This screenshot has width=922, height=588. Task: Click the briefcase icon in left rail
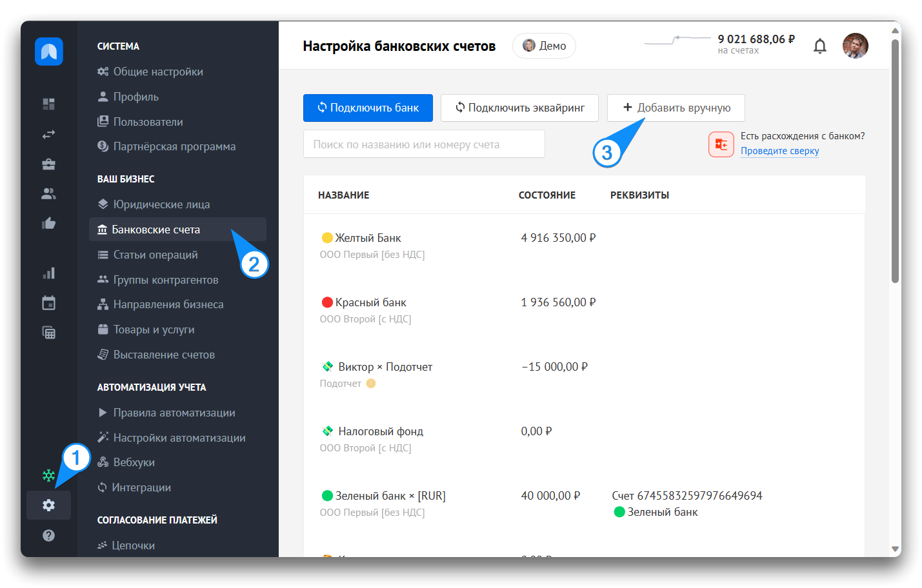pyautogui.click(x=48, y=164)
